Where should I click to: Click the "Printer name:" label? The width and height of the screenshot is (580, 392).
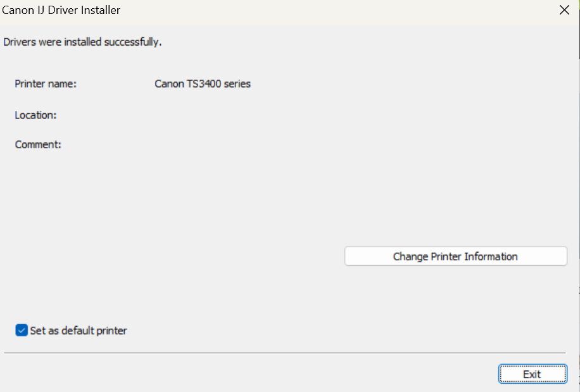coord(46,84)
